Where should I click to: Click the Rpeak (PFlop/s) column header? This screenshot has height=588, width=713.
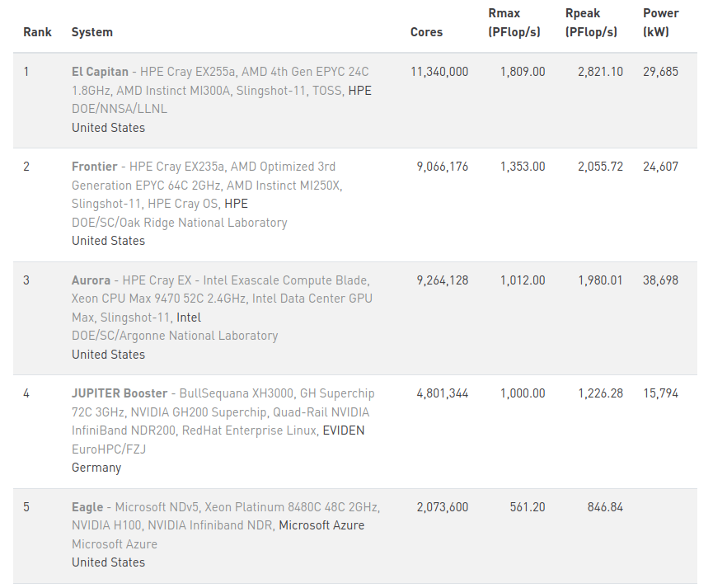pos(591,23)
